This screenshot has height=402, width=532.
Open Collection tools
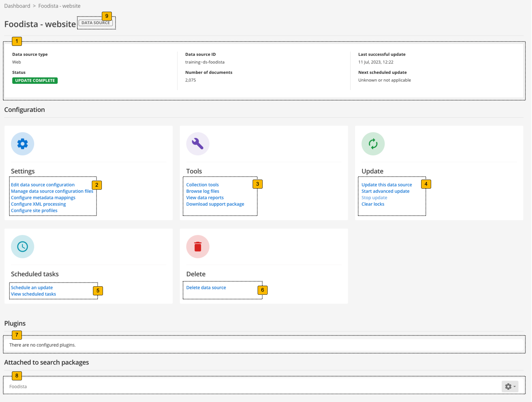click(x=202, y=184)
